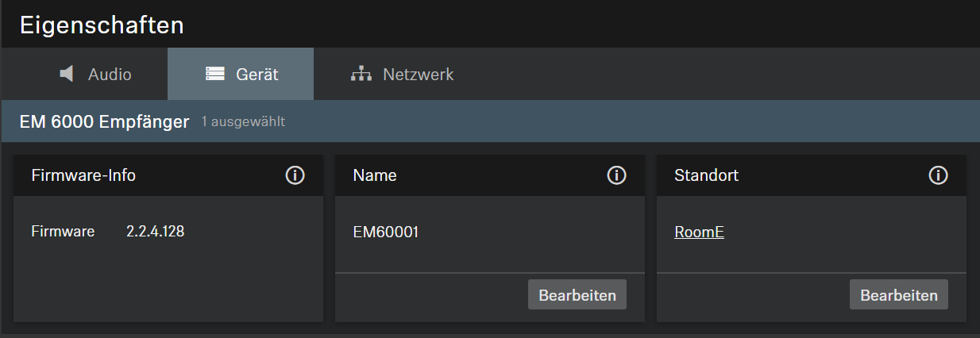Open the info icon beside Name heading

(x=616, y=175)
